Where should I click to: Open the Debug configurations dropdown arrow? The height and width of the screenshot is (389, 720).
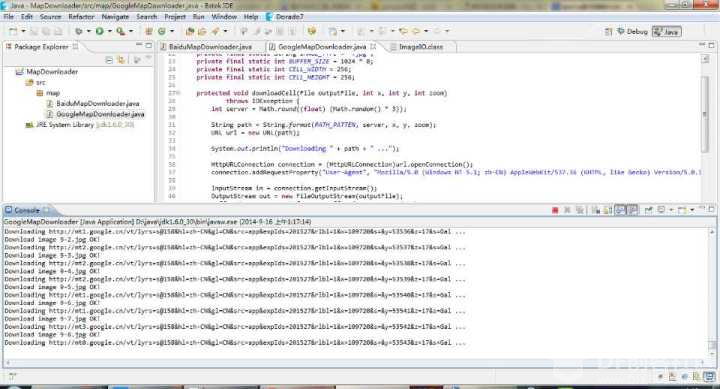click(89, 31)
